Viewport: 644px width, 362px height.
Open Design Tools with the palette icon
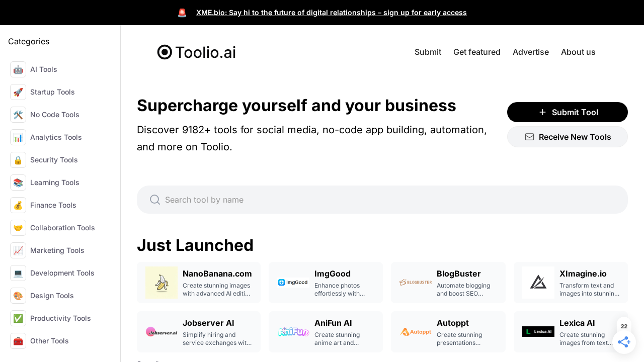pyautogui.click(x=18, y=296)
